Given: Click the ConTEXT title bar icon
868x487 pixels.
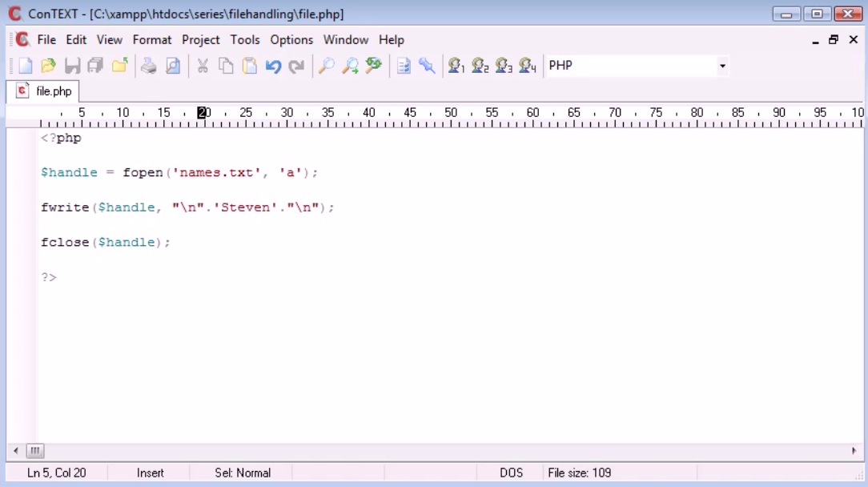Looking at the screenshot, I should (x=14, y=14).
